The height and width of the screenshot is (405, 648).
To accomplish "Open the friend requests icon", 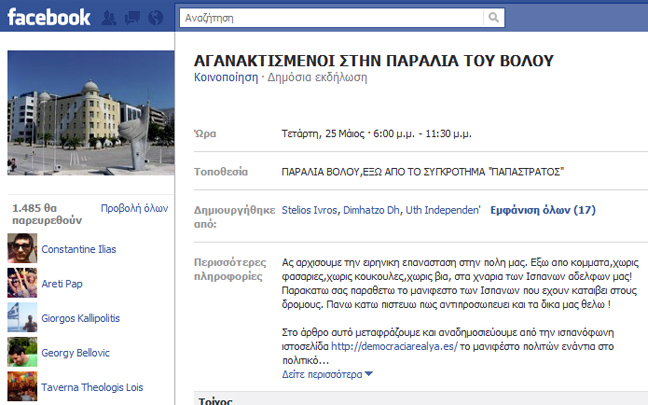I will pyautogui.click(x=109, y=18).
